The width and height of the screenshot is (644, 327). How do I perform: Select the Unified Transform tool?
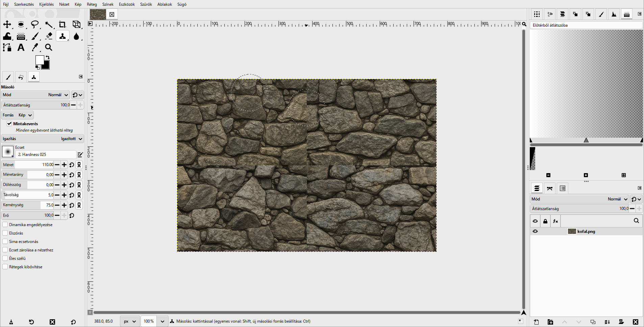click(x=77, y=24)
